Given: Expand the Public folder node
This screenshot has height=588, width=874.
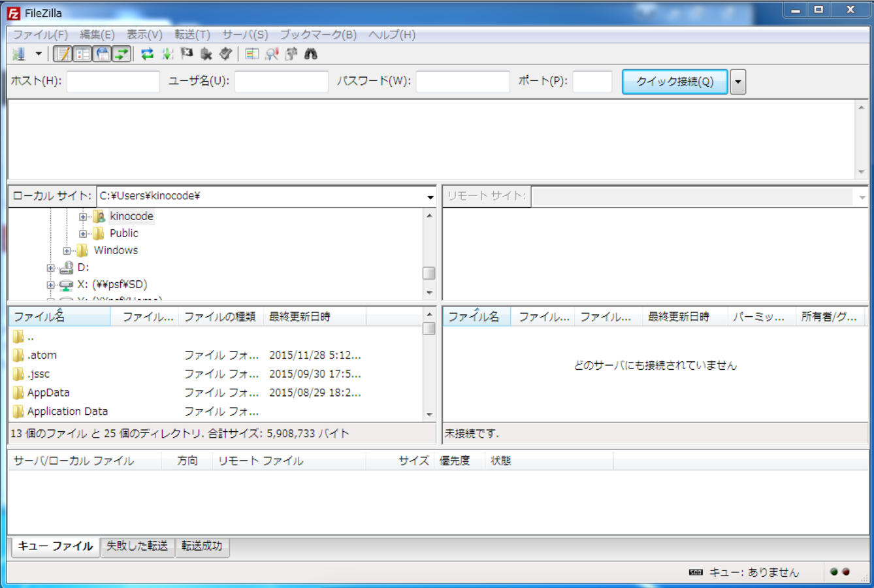Looking at the screenshot, I should point(83,233).
